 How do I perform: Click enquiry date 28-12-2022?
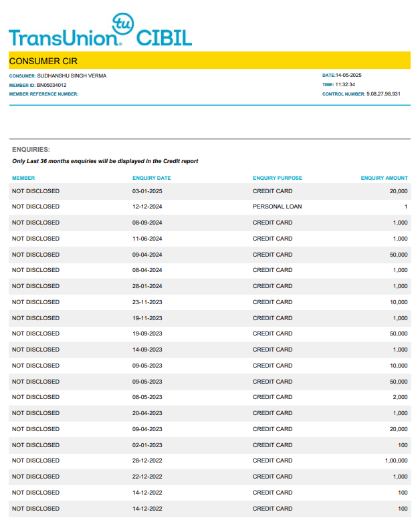(147, 461)
